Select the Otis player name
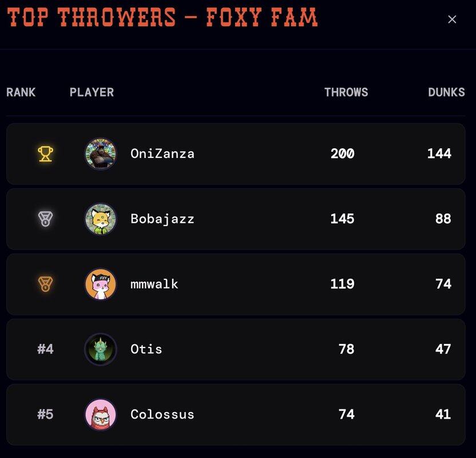This screenshot has height=458, width=476. click(146, 349)
